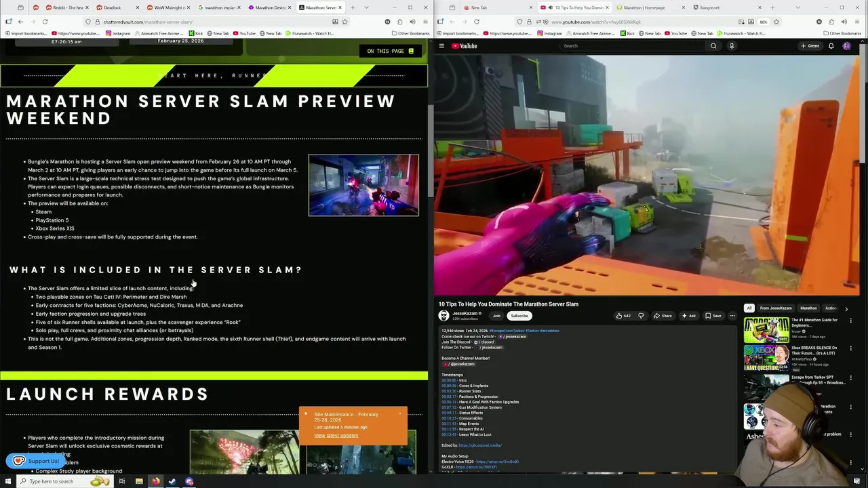Close the 'Marathon Server' active tab

coord(341,7)
